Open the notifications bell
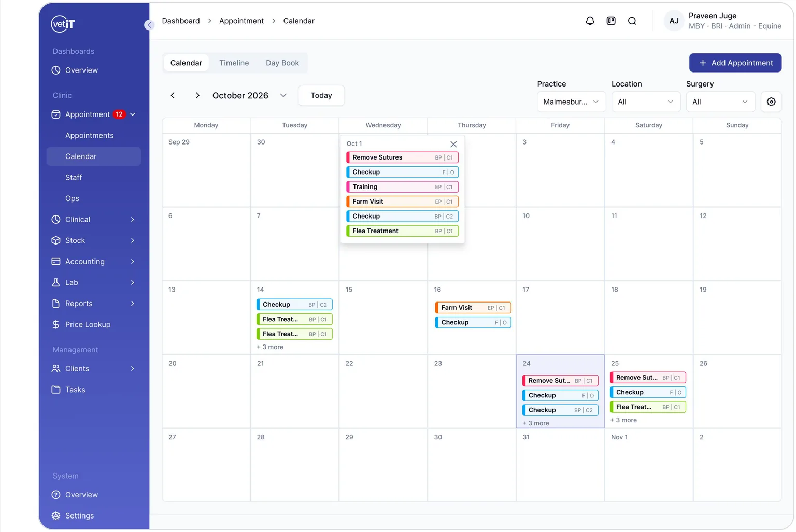Screen dimensions: 796x532 (590, 21)
